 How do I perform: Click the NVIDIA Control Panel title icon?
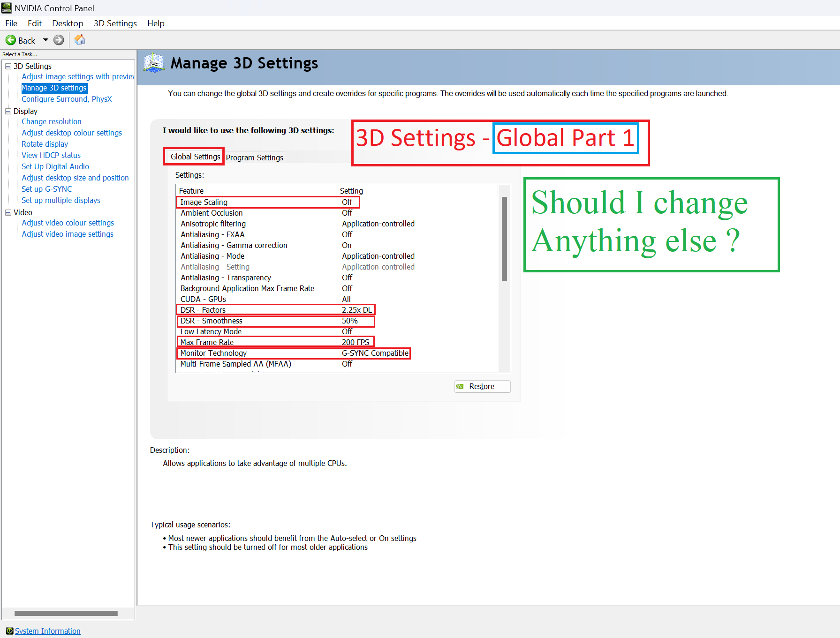7,8
